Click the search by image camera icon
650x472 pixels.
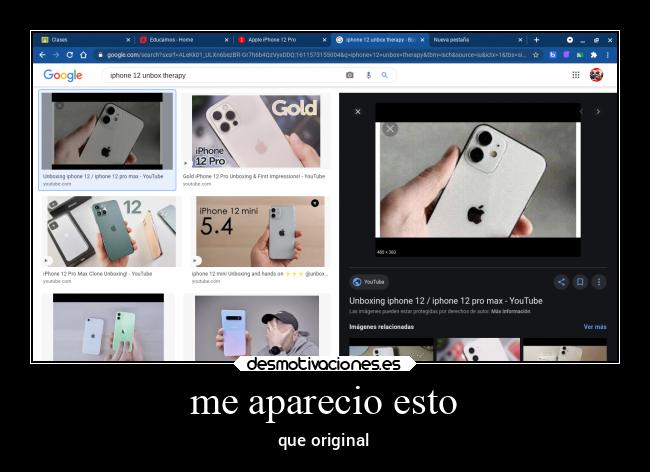[350, 75]
